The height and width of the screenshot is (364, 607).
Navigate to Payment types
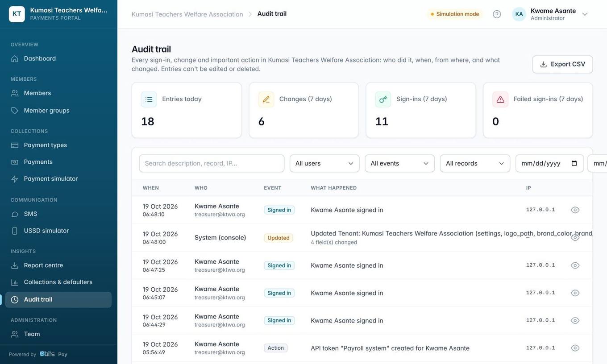(58, 145)
